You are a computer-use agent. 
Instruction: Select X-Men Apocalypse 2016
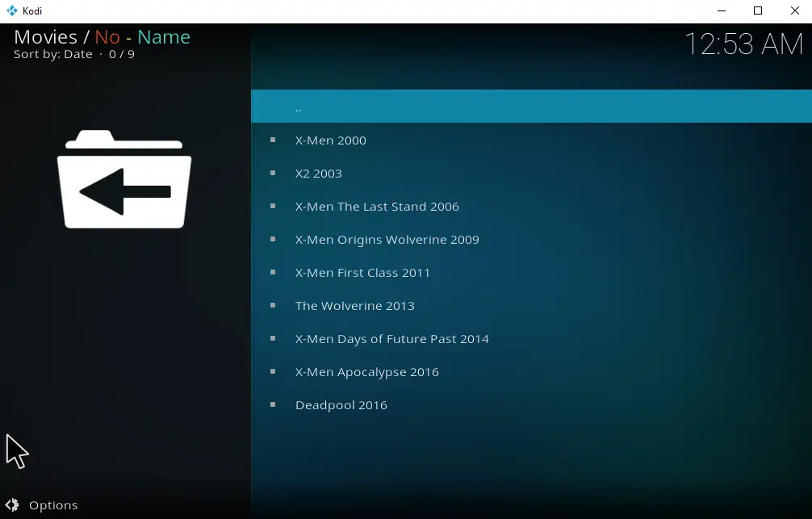(x=531, y=372)
